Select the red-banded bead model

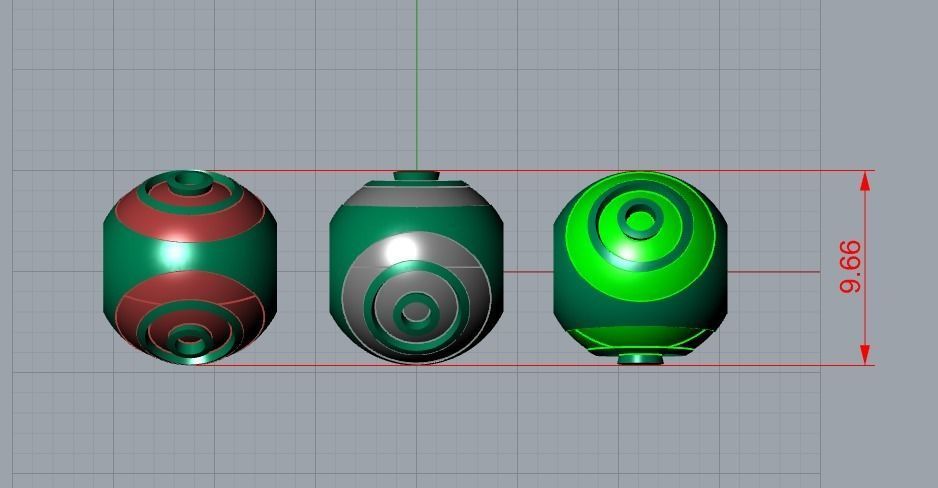pos(190,267)
